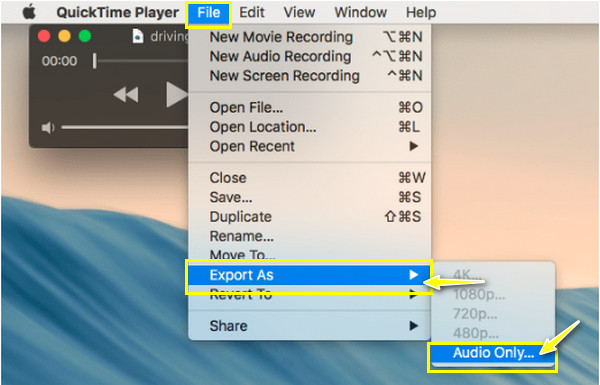
Task: Click the play button in player
Action: coord(177,95)
